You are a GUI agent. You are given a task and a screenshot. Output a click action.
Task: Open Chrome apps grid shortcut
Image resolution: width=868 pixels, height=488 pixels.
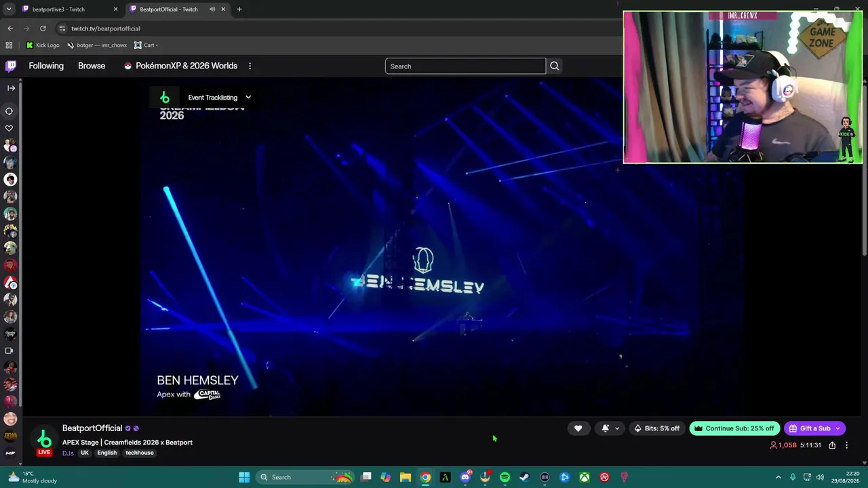coord(9,45)
